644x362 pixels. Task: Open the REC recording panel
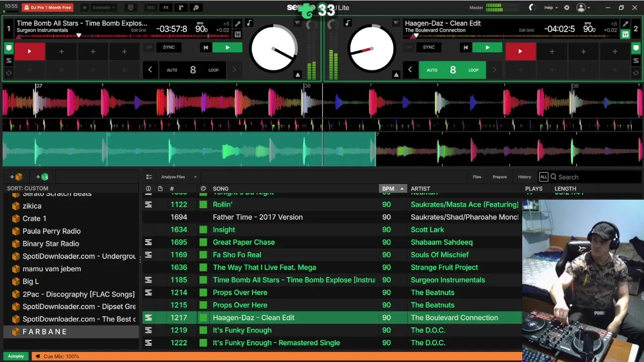[x=150, y=8]
